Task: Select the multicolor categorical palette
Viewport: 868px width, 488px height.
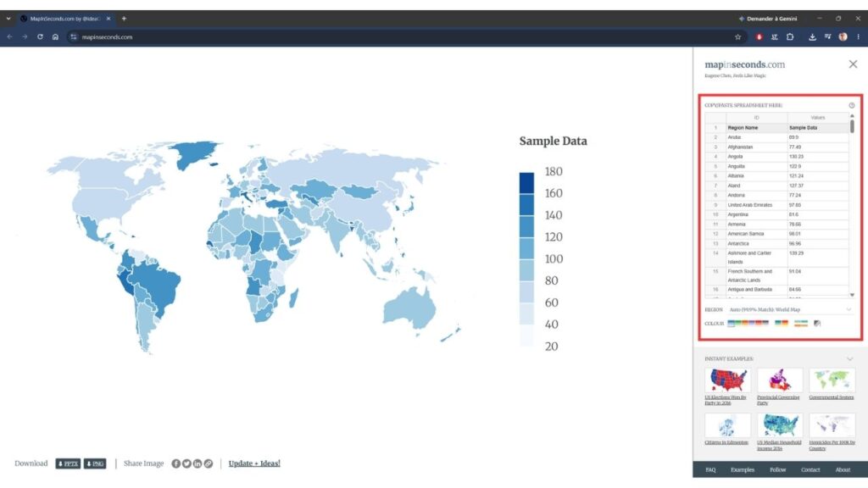Action: [748, 323]
